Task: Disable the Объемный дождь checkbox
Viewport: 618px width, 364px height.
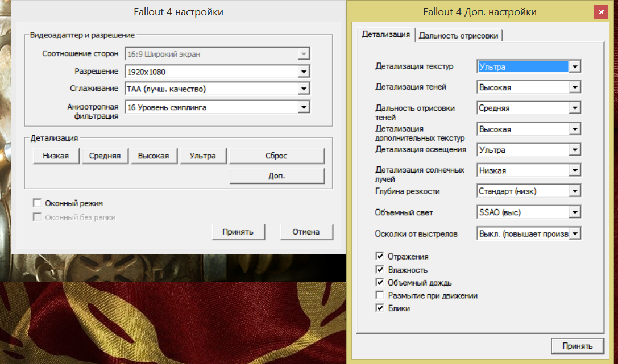Action: [380, 283]
